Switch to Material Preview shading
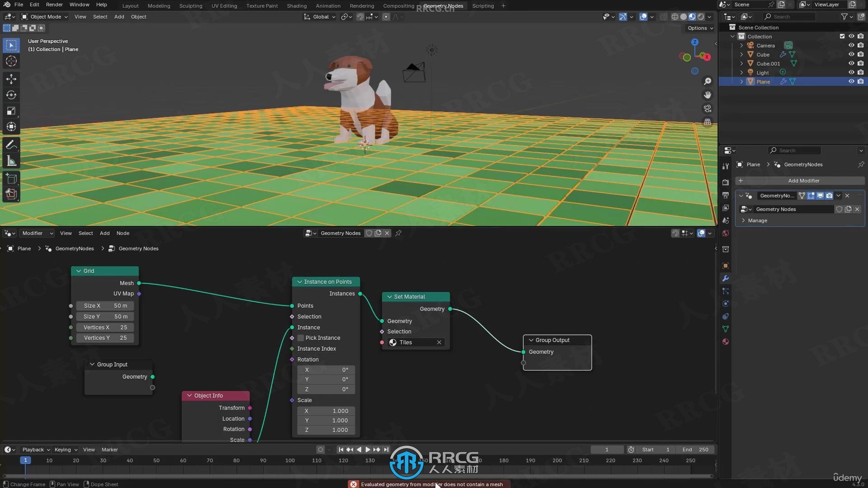 point(692,17)
